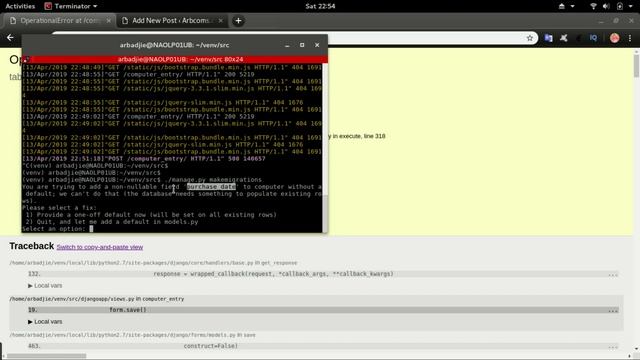This screenshot has height=360, width=640.
Task: Click the Wi-Fi icon in top bar
Action: click(593, 6)
